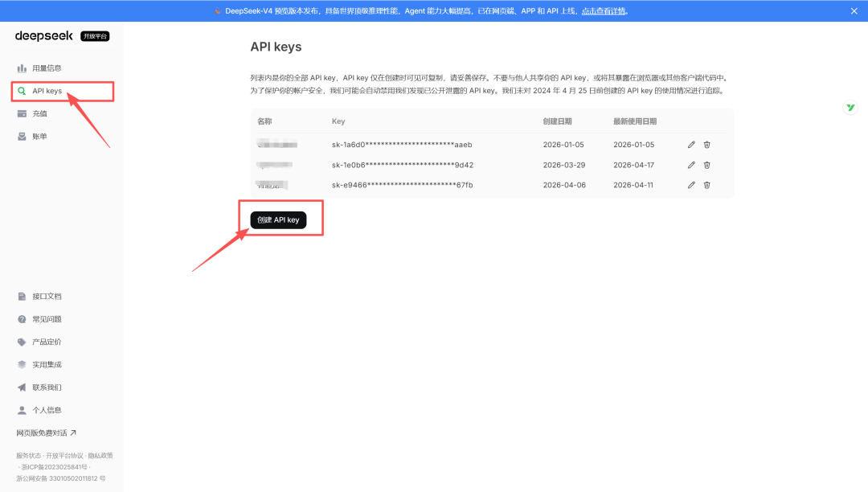868x492 pixels.
Task: Click the API keys page heading
Action: tap(276, 47)
